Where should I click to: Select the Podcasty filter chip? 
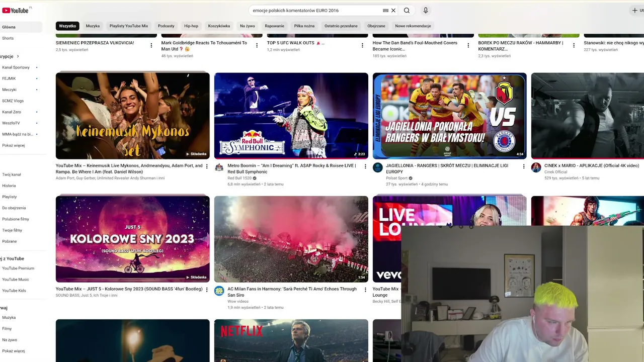(166, 26)
